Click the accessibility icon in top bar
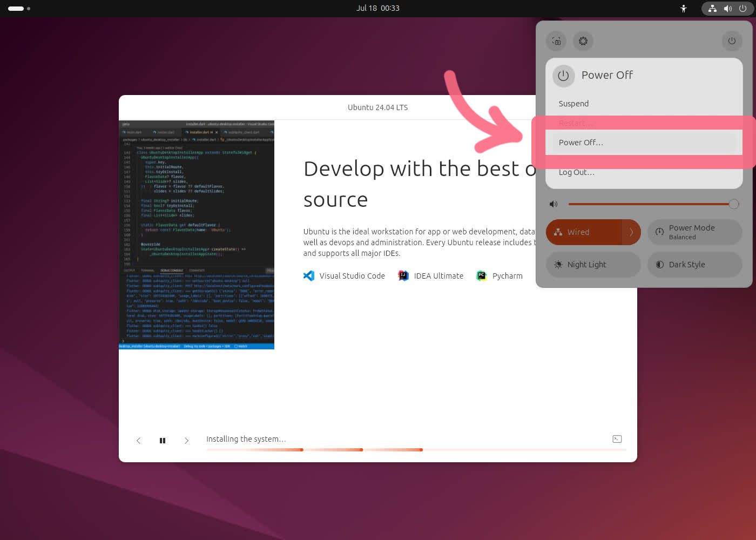Screen dimensions: 756x540 [x=684, y=9]
